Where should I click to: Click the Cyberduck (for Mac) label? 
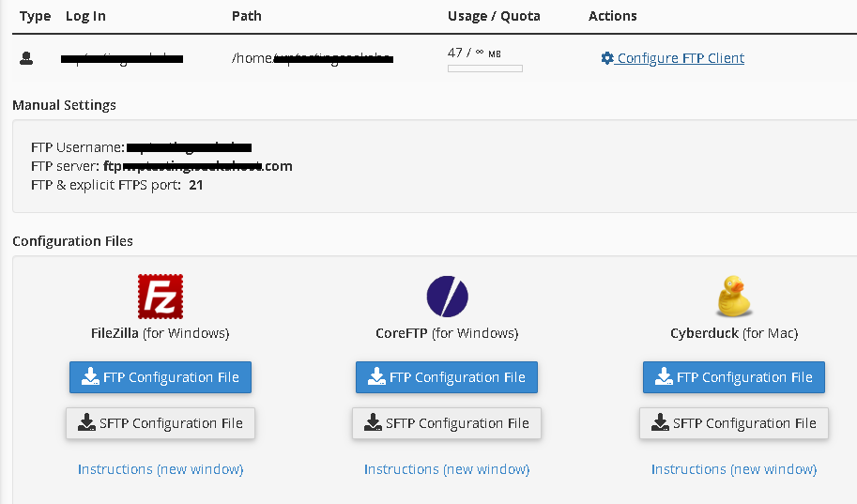[x=734, y=333]
